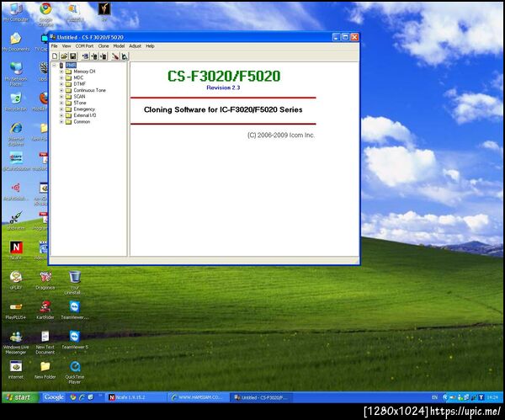Select the PMR tree root label
Screen dimensions: 505x420
pyautogui.click(x=71, y=66)
